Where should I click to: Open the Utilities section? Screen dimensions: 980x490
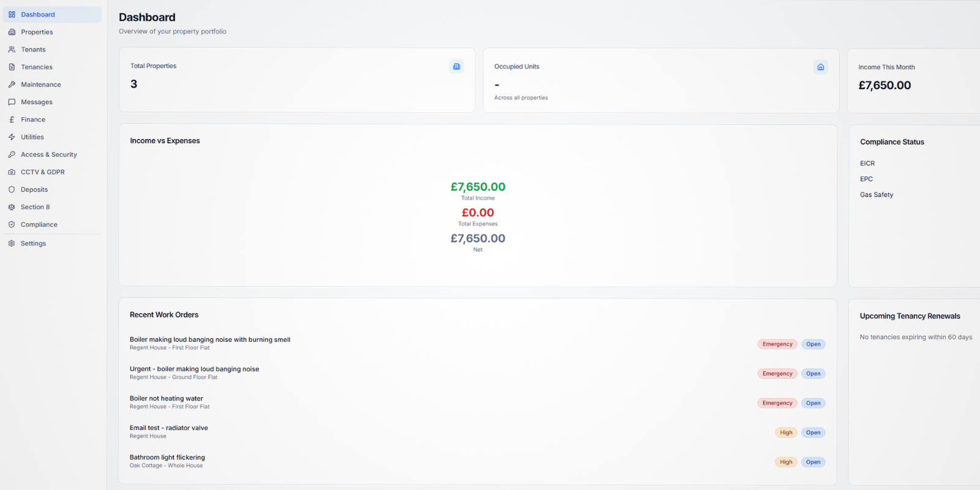point(53,137)
